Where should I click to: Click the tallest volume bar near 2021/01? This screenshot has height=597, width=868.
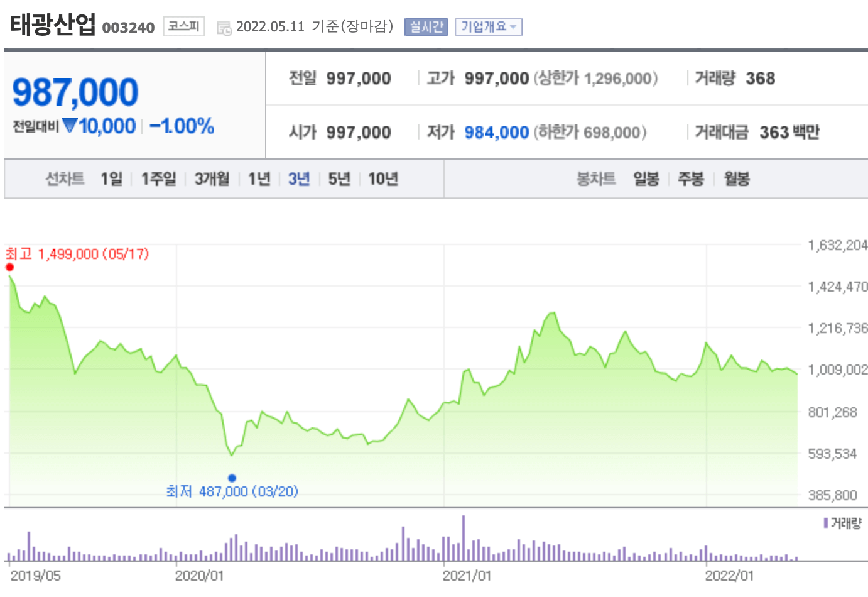[464, 538]
